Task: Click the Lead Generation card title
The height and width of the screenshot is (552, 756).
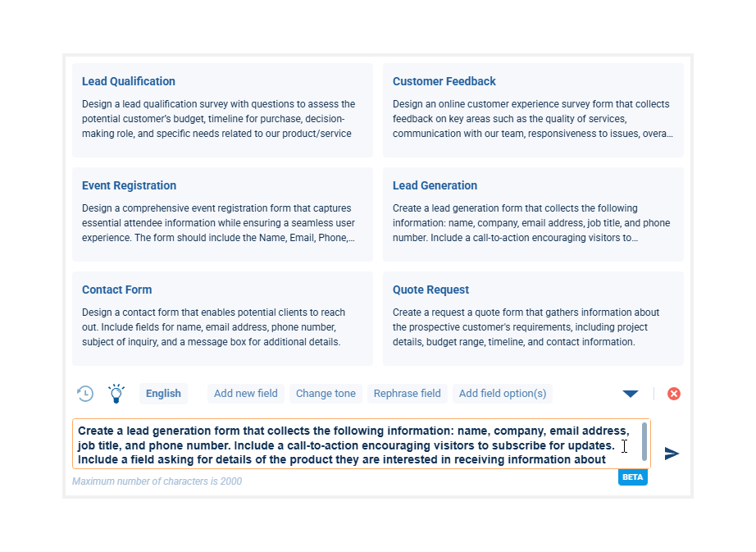Action: [x=435, y=185]
